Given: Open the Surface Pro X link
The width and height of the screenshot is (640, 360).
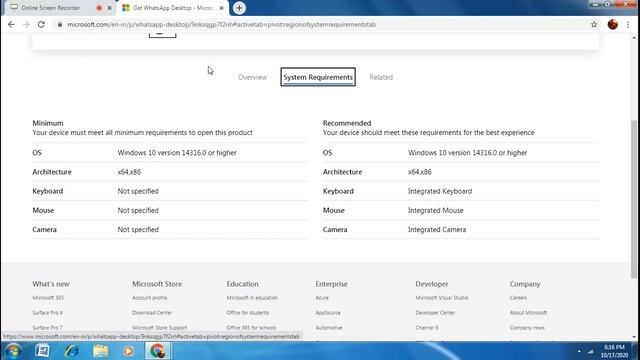Looking at the screenshot, I should tap(48, 313).
